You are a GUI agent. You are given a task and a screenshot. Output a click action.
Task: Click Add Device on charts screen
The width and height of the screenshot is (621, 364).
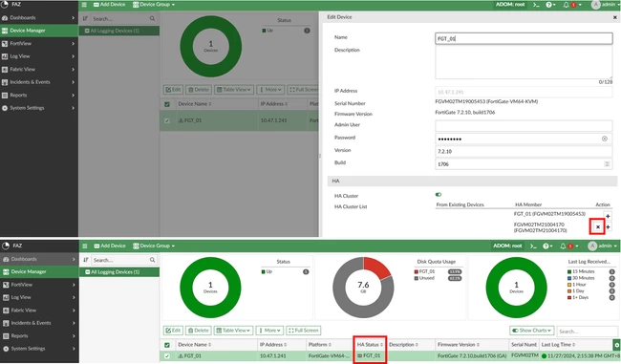109,246
